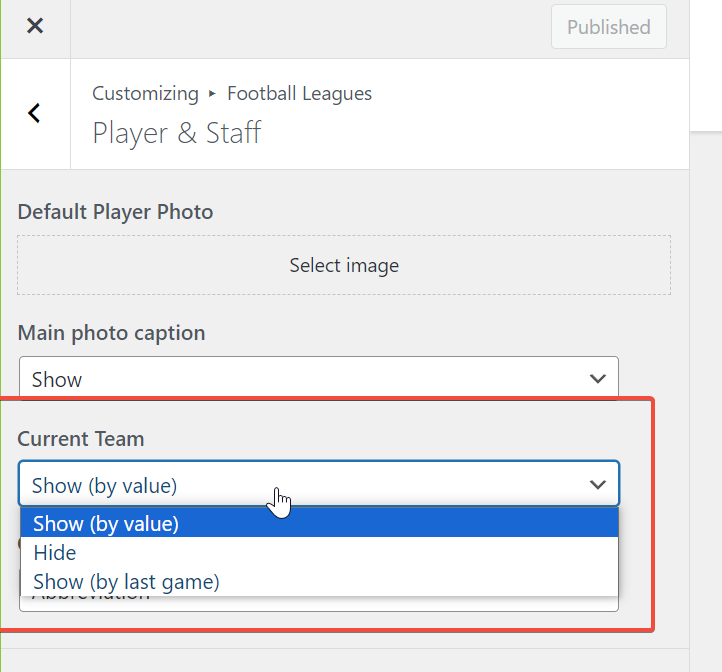Click the Main photo caption label
This screenshot has height=672, width=722.
tap(111, 333)
